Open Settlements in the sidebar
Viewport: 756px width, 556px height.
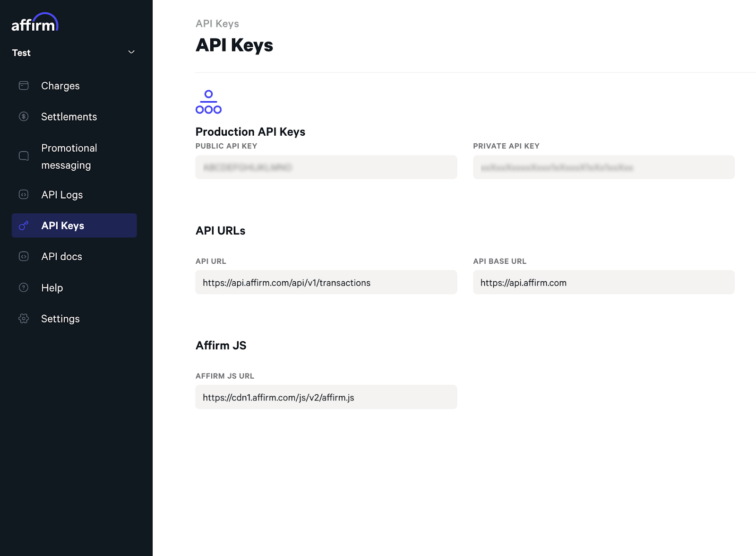69,117
